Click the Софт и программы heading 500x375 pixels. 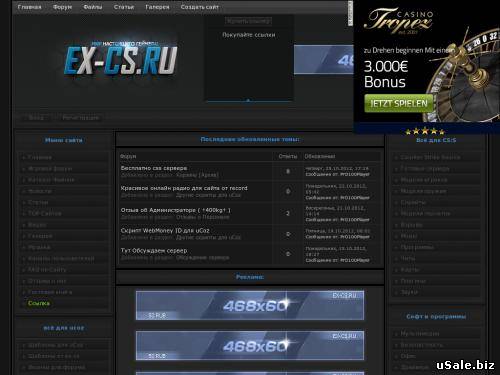pos(436,316)
